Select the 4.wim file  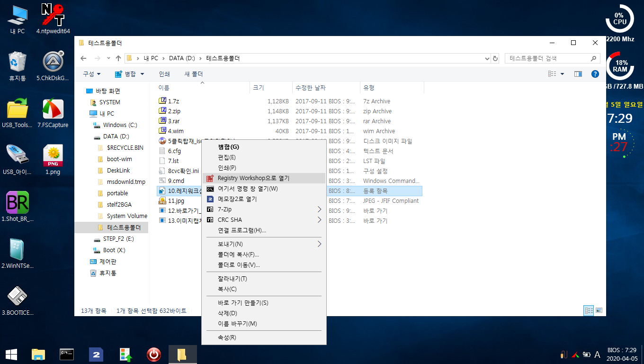click(176, 131)
